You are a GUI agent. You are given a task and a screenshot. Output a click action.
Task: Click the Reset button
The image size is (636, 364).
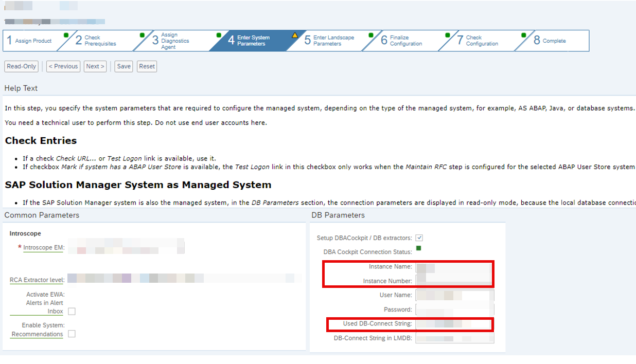(147, 66)
